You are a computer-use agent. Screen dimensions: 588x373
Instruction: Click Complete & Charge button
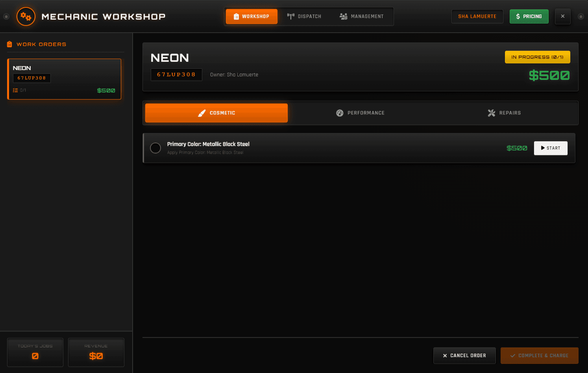pos(539,356)
